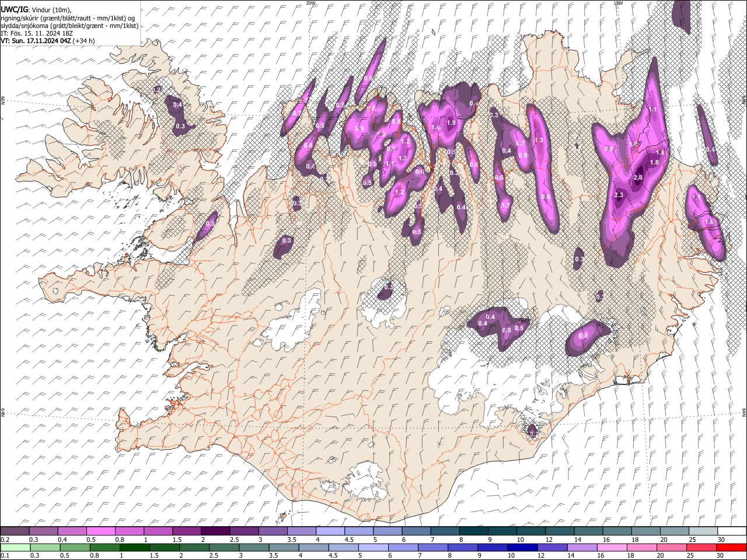747x560 pixels.
Task: Select the bright red swatch at rain legend end
Action: (731, 547)
